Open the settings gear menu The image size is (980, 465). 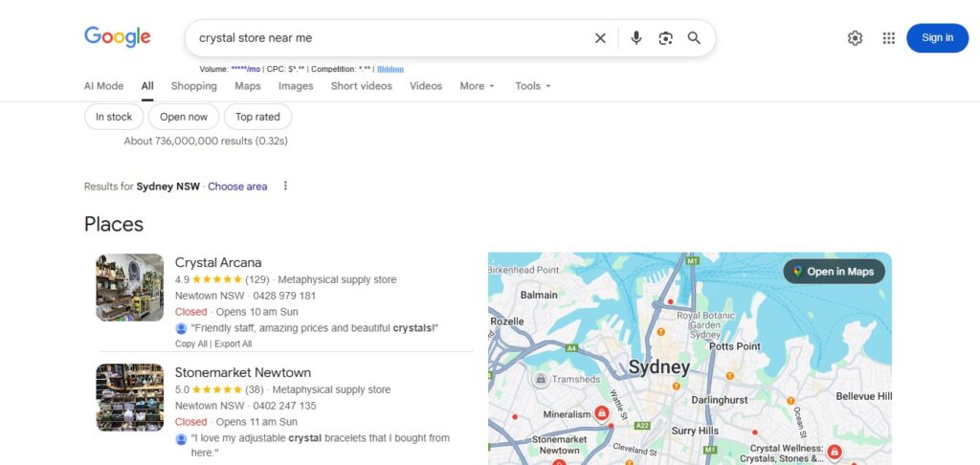(855, 38)
